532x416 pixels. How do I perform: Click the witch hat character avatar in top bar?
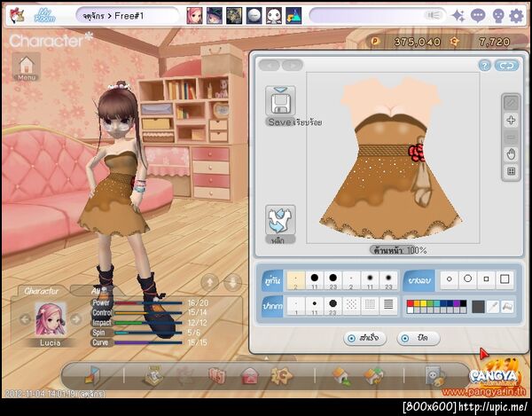[215, 16]
